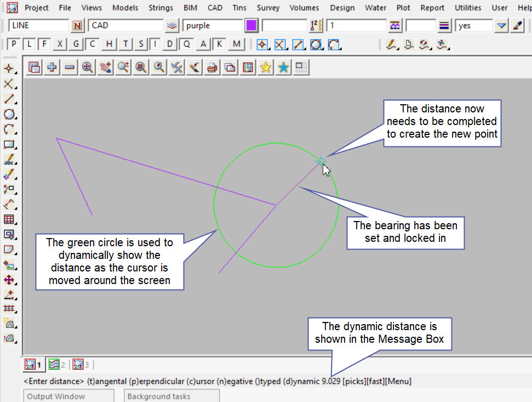Click the purple colour swatch
This screenshot has height=402, width=532.
click(x=251, y=26)
